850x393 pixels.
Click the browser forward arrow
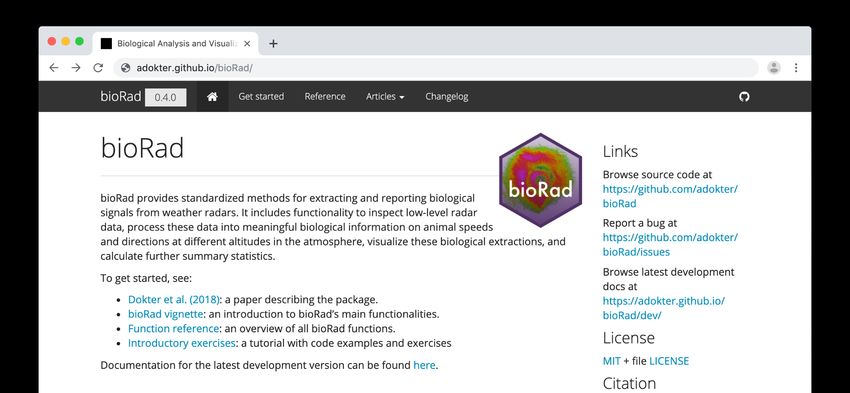point(76,68)
